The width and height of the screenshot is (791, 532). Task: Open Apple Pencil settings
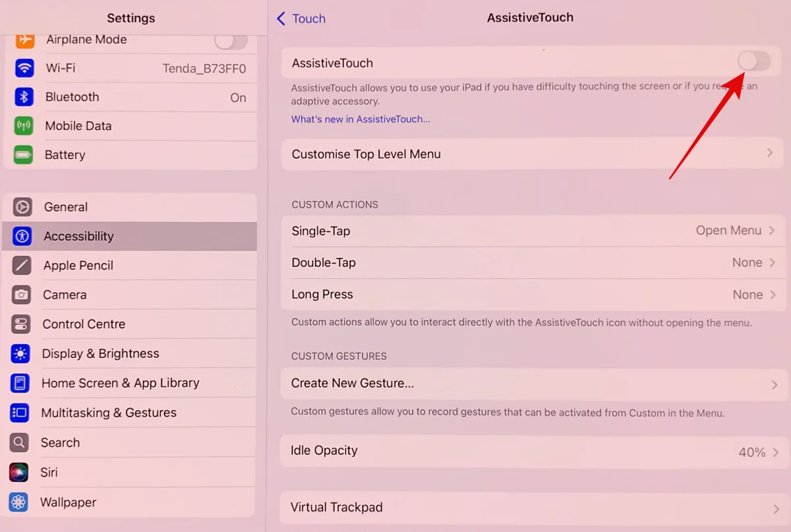129,266
